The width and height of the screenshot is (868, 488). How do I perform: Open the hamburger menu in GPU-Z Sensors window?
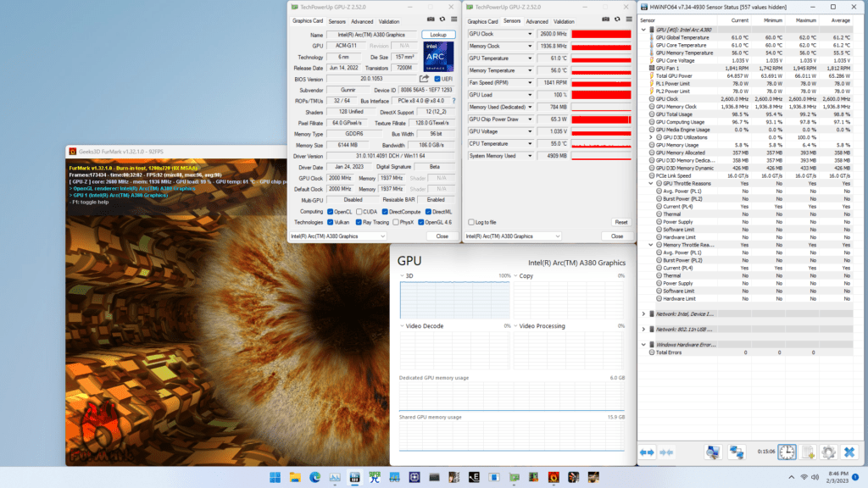click(x=629, y=19)
